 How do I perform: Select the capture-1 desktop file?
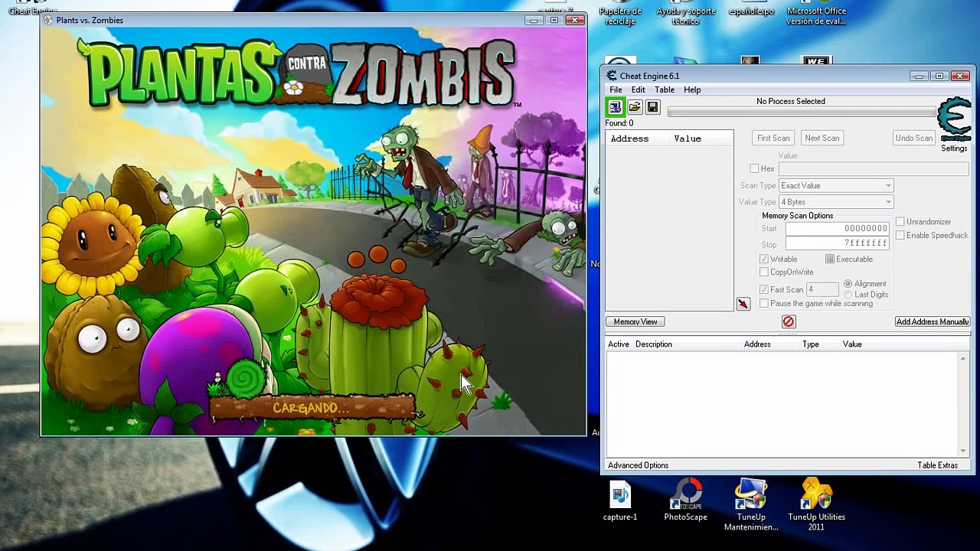tap(620, 500)
